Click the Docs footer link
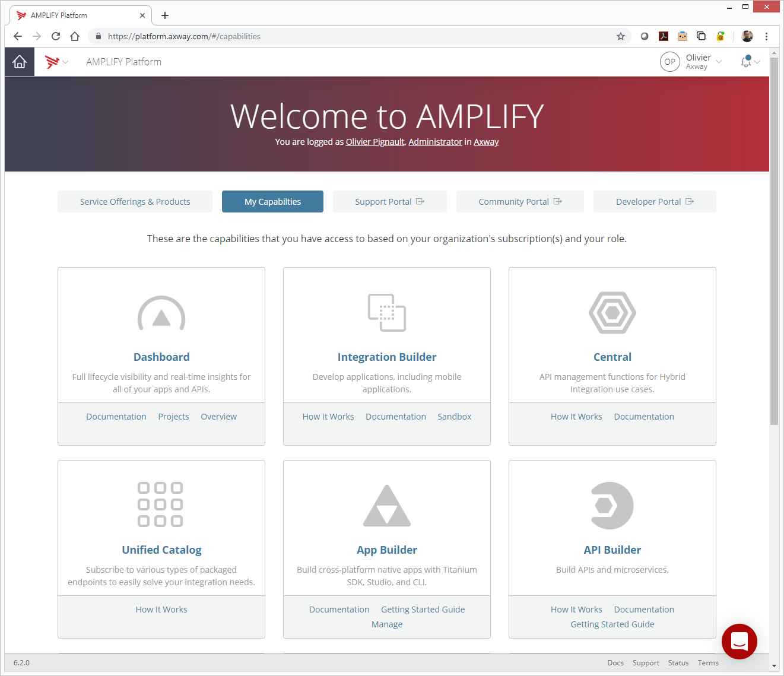 click(x=615, y=663)
